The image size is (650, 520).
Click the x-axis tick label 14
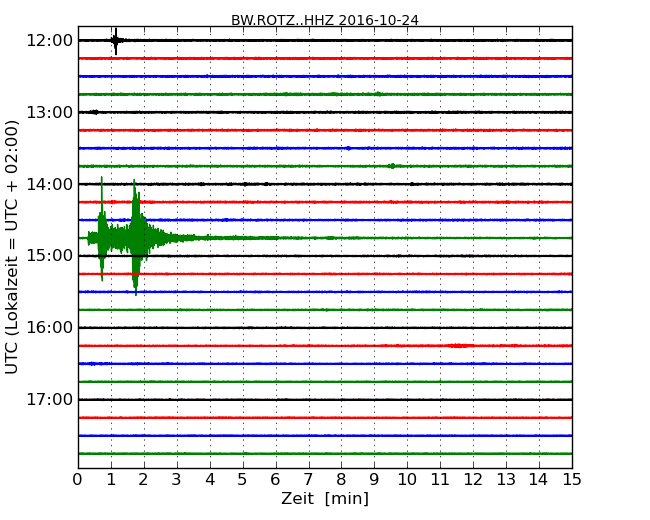coord(539,480)
